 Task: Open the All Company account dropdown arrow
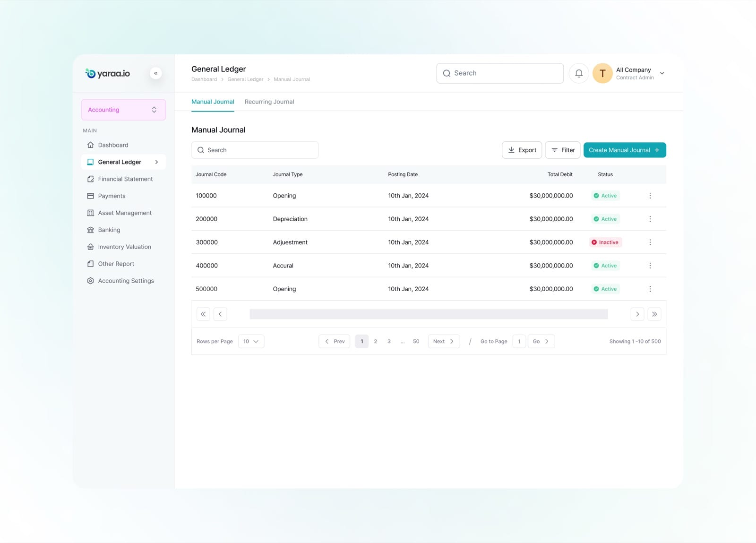click(x=662, y=73)
